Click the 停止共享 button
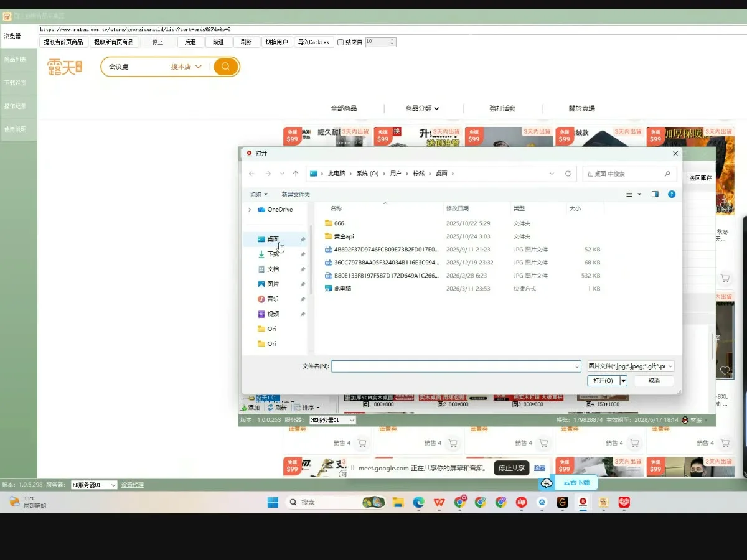Screen dimensions: 747x560 (x=512, y=468)
